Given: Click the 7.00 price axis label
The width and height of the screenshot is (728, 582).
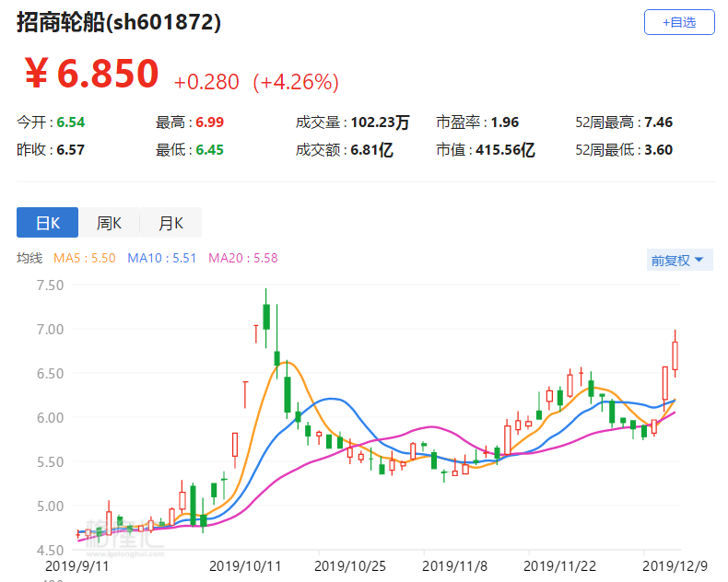Looking at the screenshot, I should pyautogui.click(x=50, y=330).
